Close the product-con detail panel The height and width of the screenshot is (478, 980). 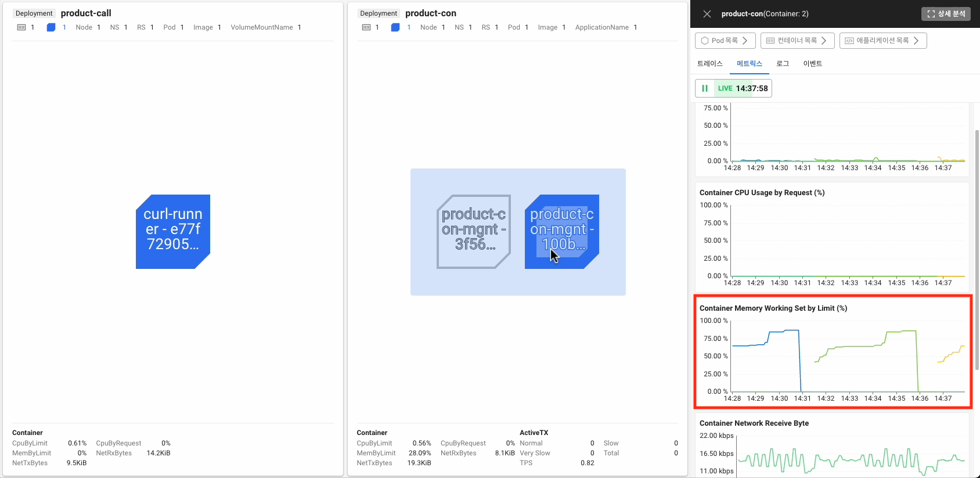click(707, 14)
